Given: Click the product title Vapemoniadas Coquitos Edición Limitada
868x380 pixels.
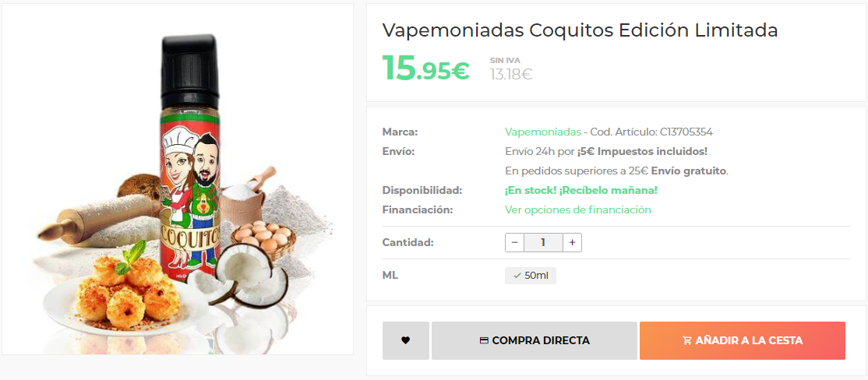Looking at the screenshot, I should click(x=580, y=31).
